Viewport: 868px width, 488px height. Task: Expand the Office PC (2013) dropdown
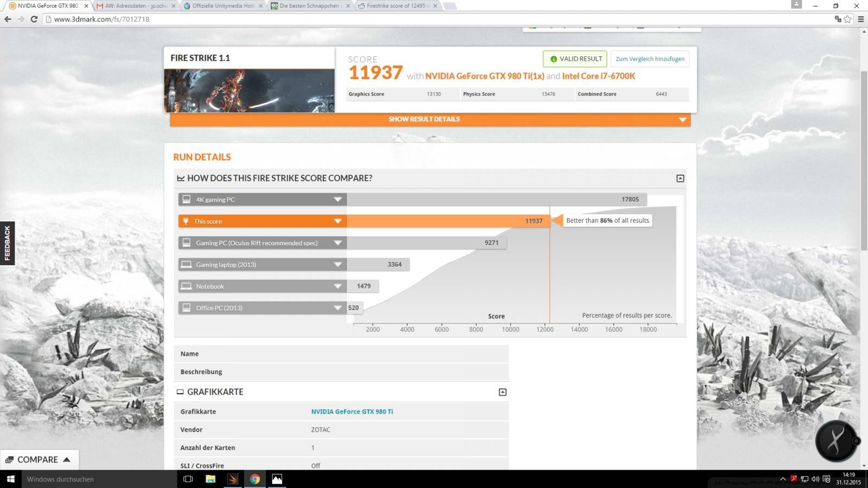coord(337,308)
